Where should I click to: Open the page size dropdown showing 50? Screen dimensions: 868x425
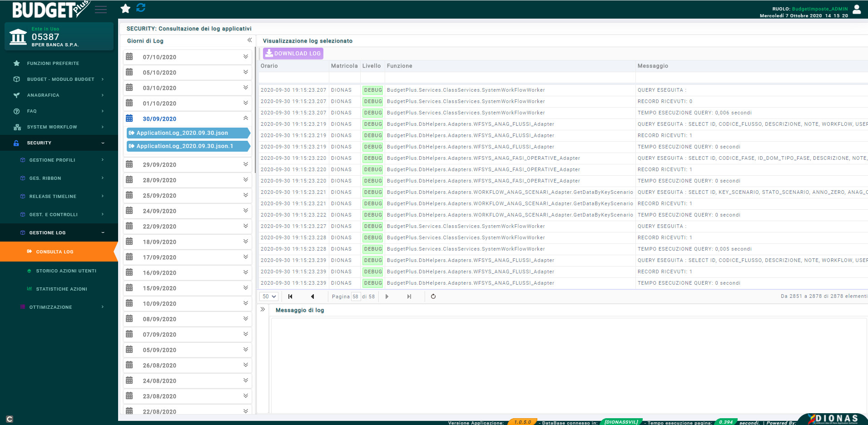(x=269, y=297)
